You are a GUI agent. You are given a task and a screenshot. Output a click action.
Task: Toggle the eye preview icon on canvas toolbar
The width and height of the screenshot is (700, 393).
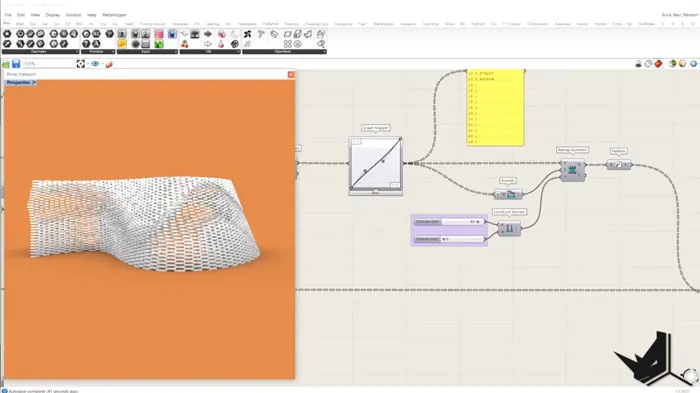pyautogui.click(x=95, y=64)
